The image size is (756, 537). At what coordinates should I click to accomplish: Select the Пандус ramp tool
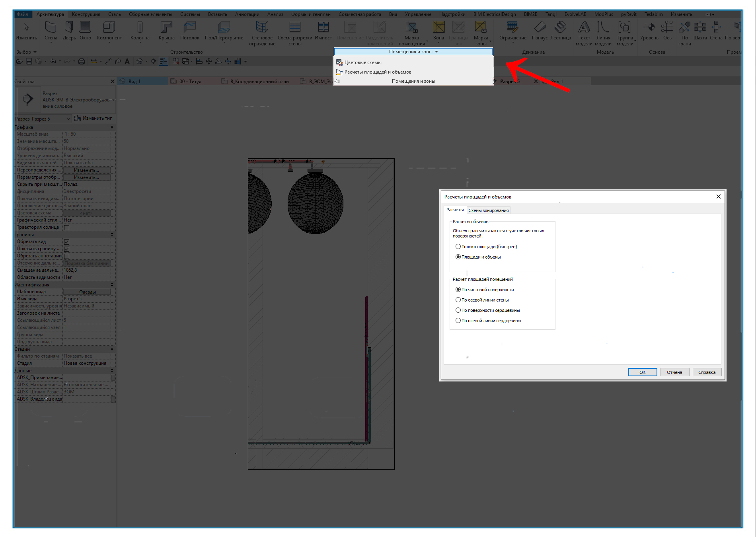pyautogui.click(x=540, y=31)
